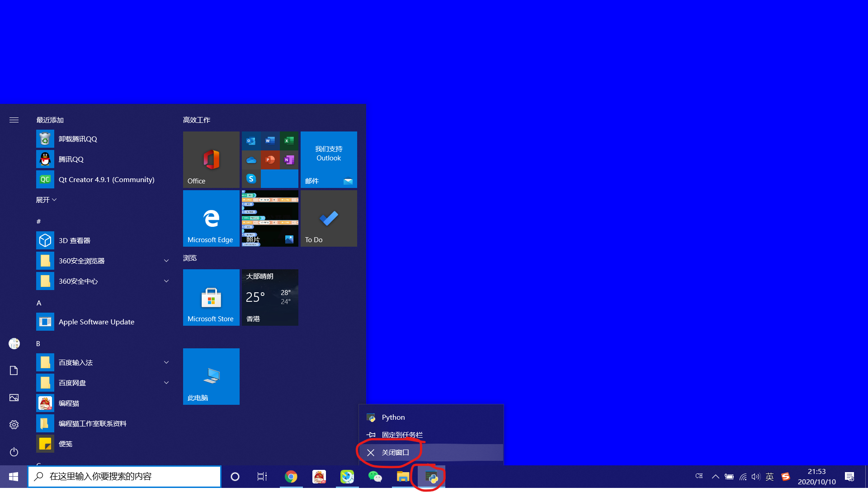Click the Windows Start button
The width and height of the screenshot is (868, 492).
point(14,476)
